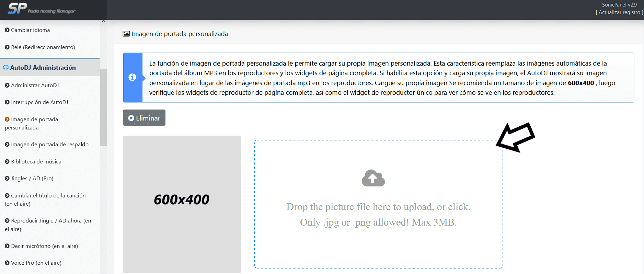
Task: Click the Actualizar registro link
Action: 619,12
